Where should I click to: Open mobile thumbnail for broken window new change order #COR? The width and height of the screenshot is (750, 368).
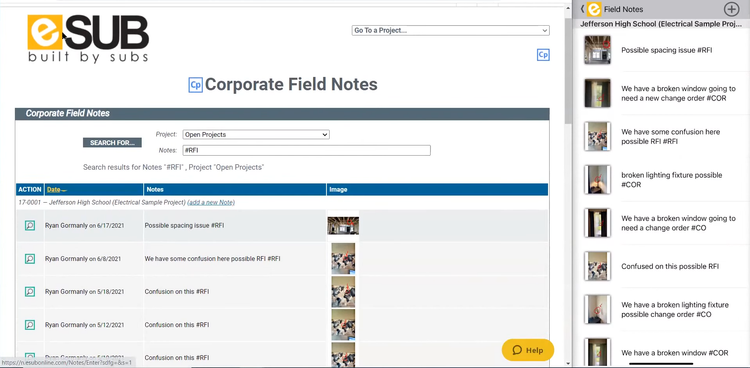click(597, 93)
